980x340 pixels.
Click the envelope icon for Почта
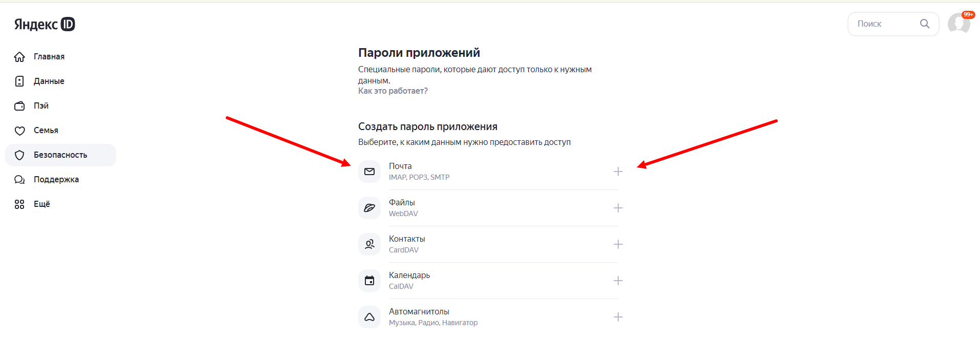pos(369,172)
